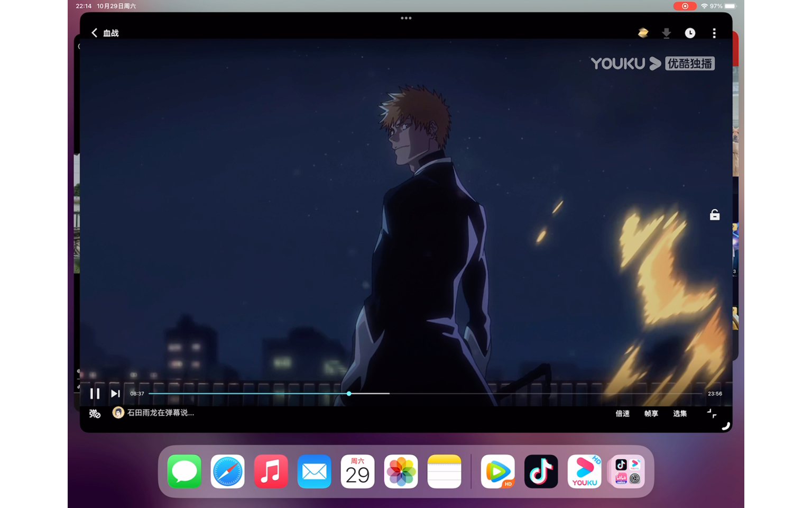Tap the window resize corner handle

726,426
